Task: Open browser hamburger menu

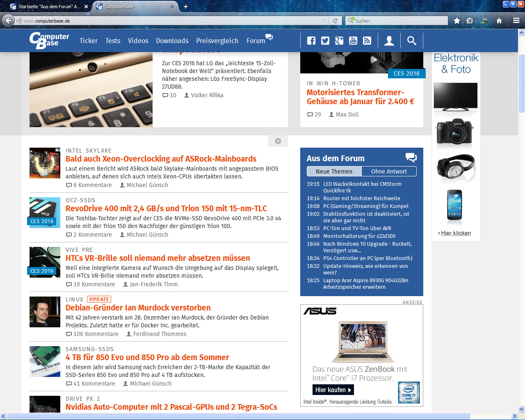Action: (516, 21)
